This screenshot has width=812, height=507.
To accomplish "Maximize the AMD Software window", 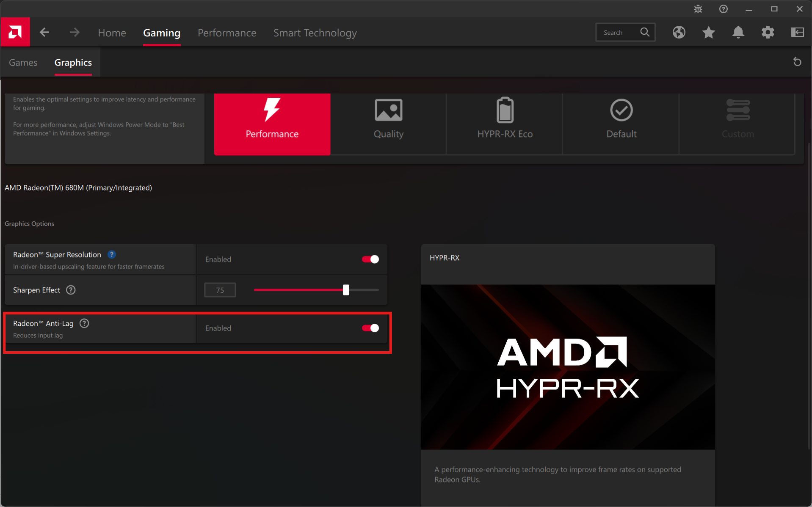I will pos(774,9).
